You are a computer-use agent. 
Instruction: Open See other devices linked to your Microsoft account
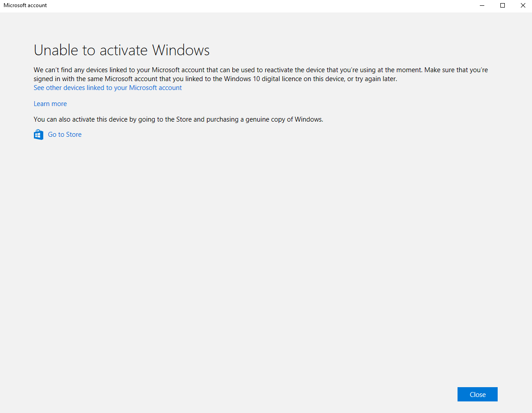107,88
